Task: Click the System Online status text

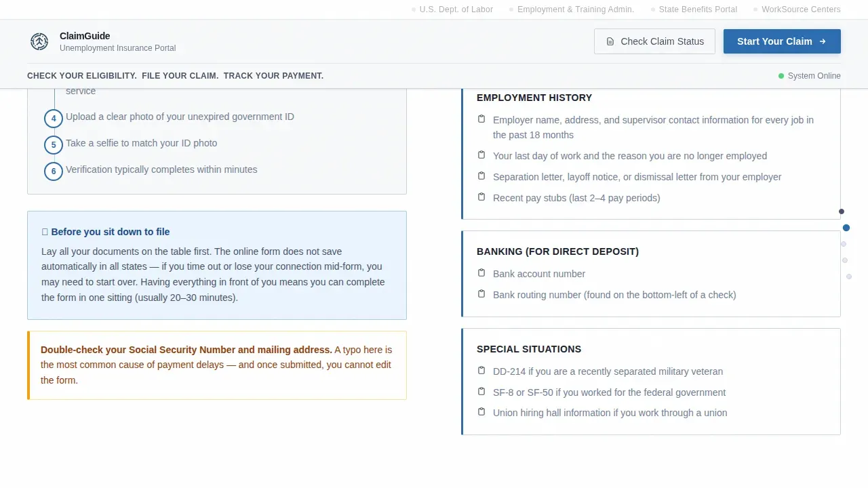Action: tap(814, 76)
